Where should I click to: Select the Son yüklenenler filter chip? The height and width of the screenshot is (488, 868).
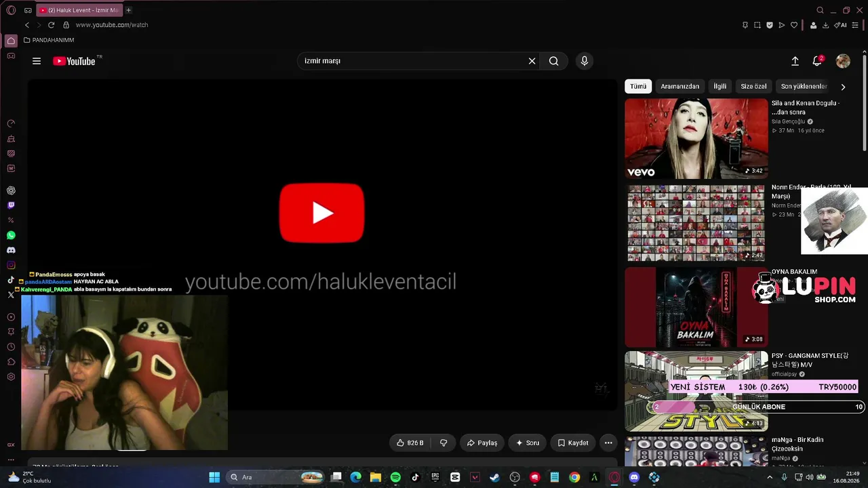804,86
